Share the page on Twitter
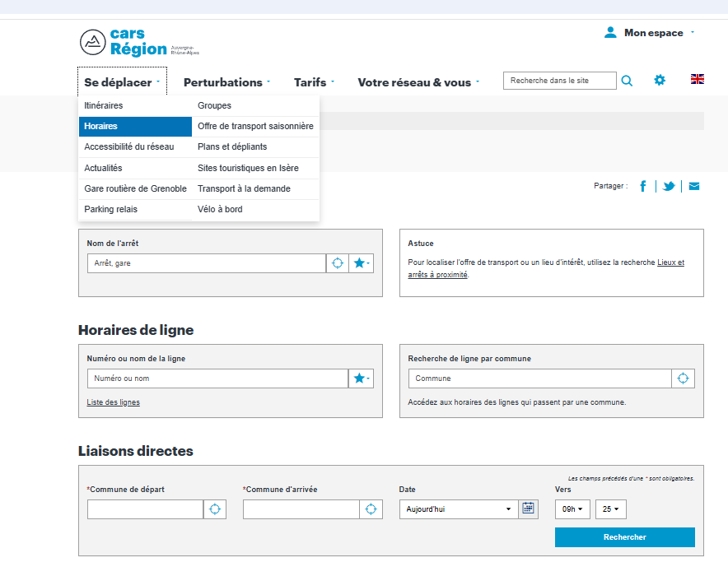This screenshot has width=728, height=562. pos(669,186)
